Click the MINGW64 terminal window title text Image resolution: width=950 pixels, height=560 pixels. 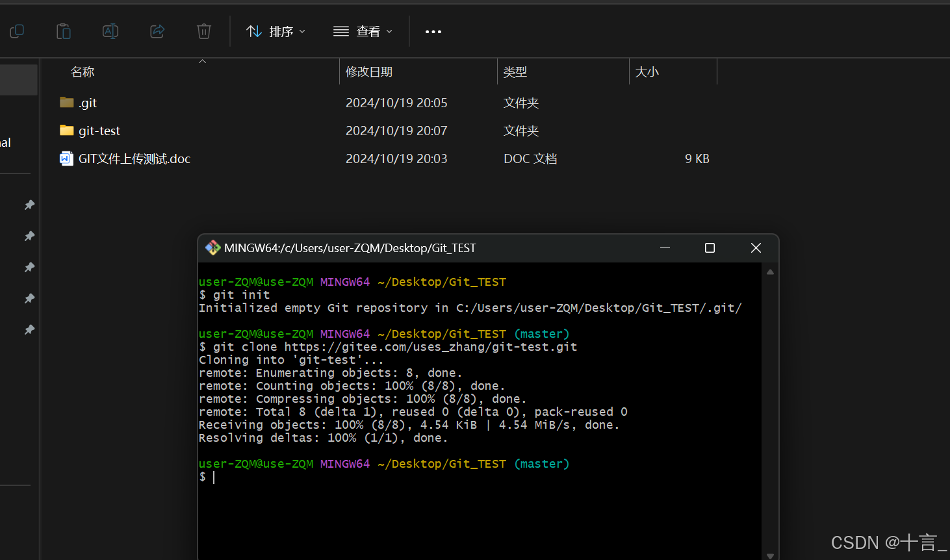pos(350,248)
